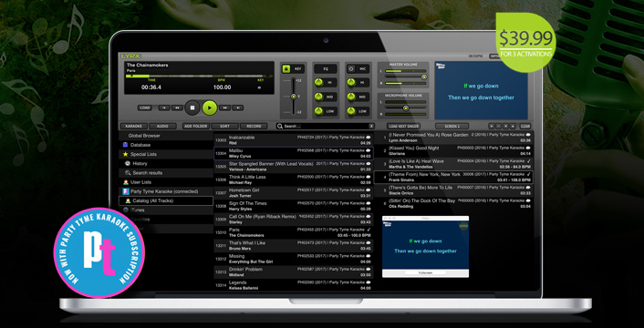Click the MIC HI knob

(x=351, y=83)
